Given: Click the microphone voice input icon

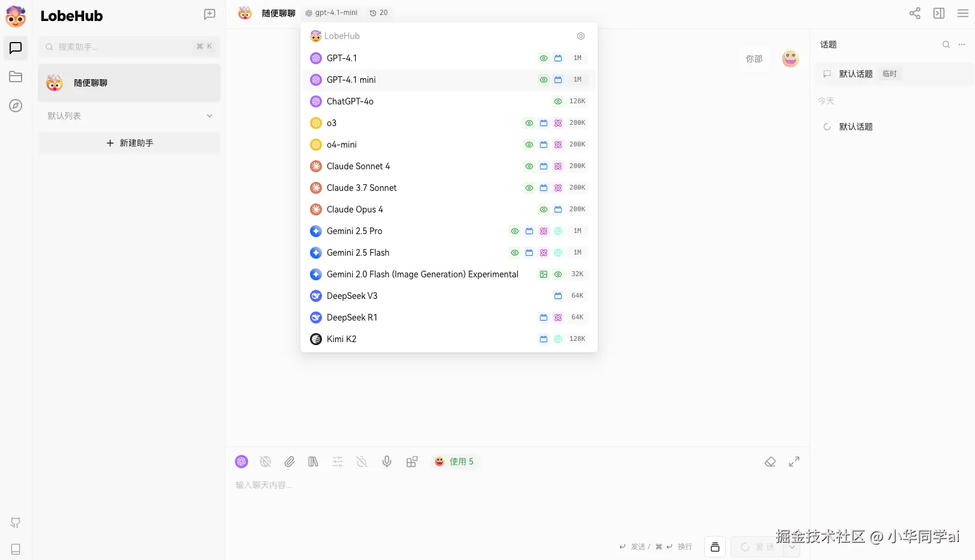Looking at the screenshot, I should pyautogui.click(x=387, y=462).
